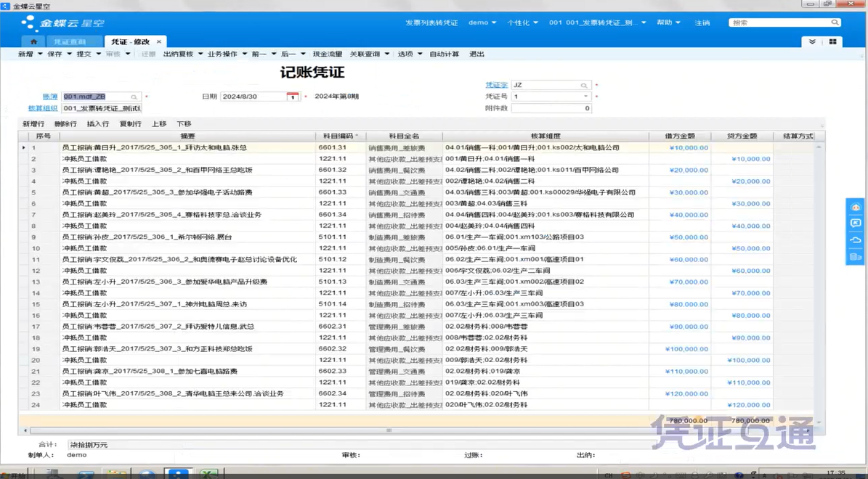Open the demo user dropdown
Image resolution: width=868 pixels, height=479 pixels.
click(482, 22)
